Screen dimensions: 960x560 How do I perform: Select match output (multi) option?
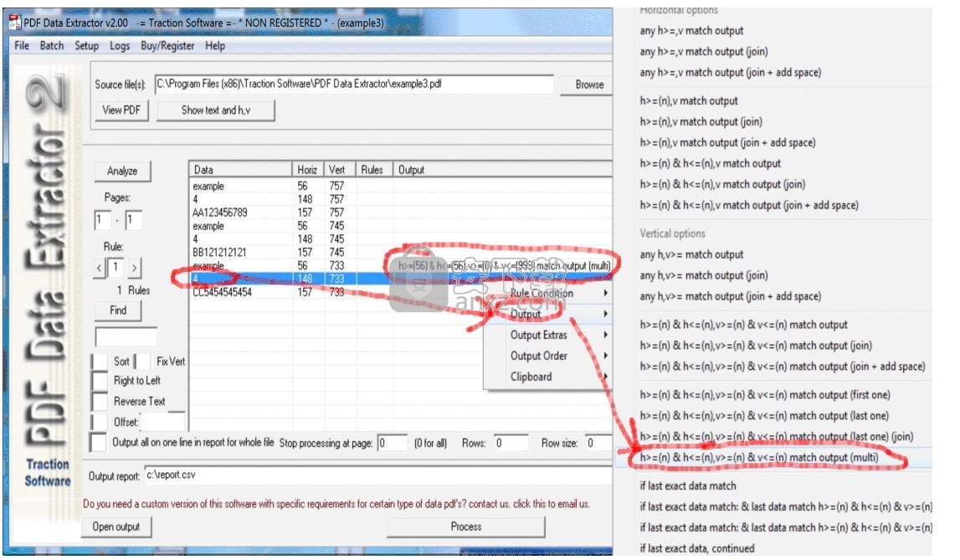(x=758, y=457)
